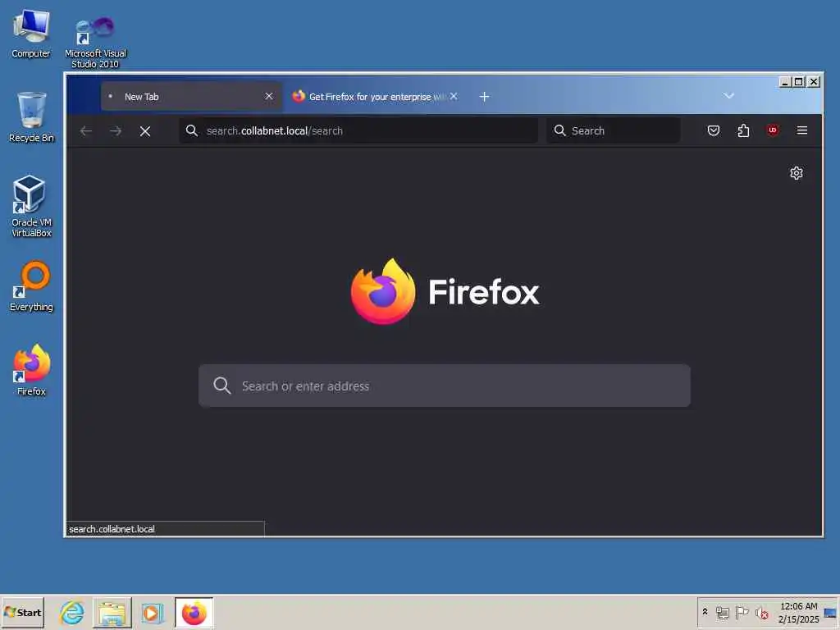Image resolution: width=840 pixels, height=630 pixels.
Task: Select the Recycle Bin icon
Action: [x=31, y=117]
